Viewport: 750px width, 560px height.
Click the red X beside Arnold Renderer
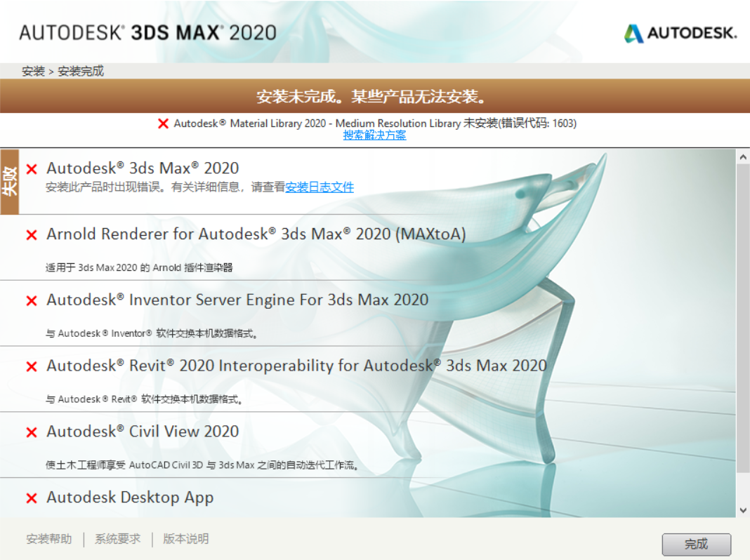click(32, 235)
